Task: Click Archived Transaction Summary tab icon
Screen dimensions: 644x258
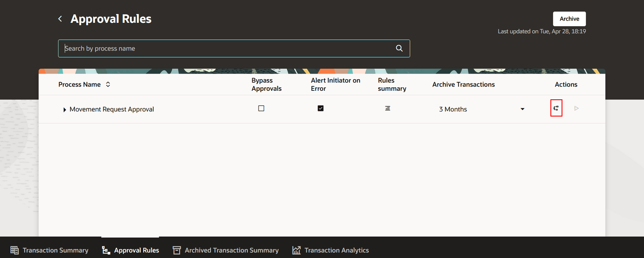Action: coord(176,250)
